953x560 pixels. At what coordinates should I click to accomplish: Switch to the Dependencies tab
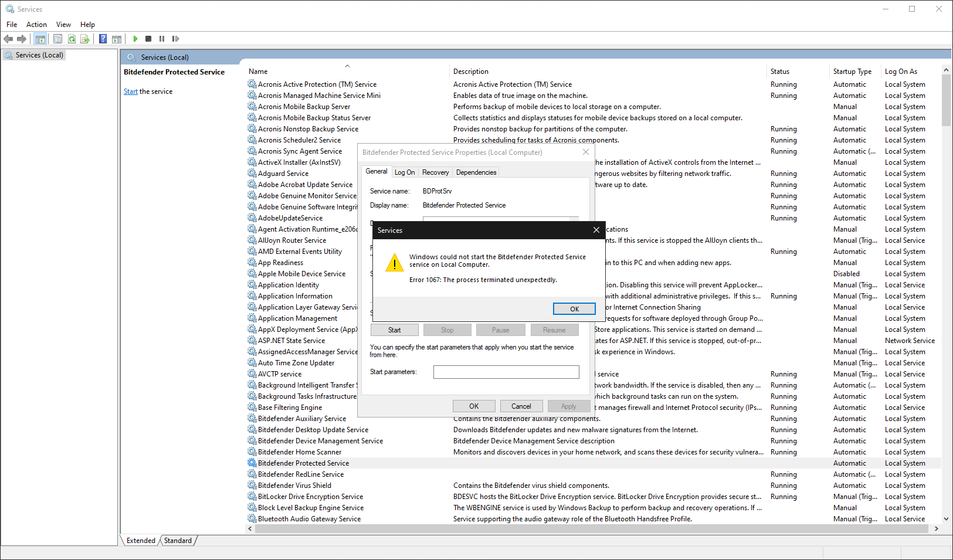[x=476, y=172]
